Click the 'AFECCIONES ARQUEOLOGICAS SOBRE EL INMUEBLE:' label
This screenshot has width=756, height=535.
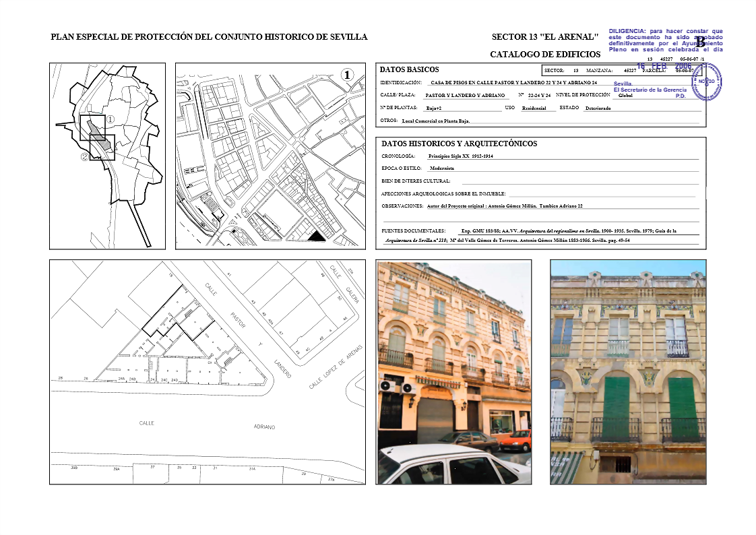point(443,194)
